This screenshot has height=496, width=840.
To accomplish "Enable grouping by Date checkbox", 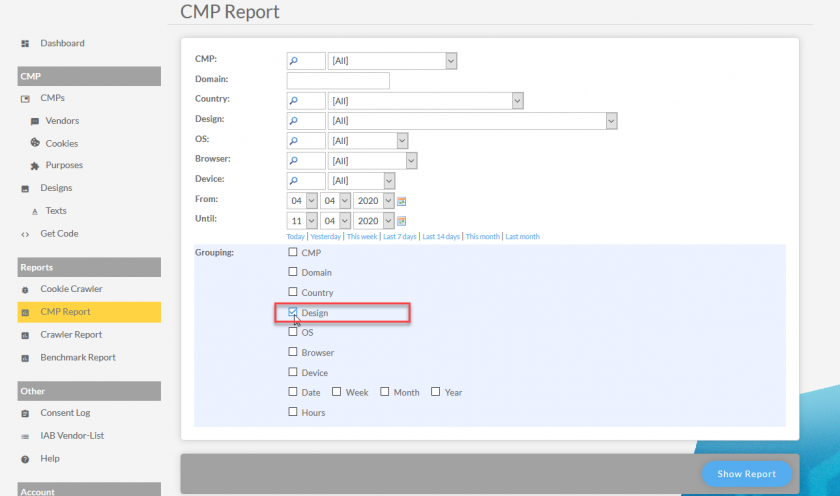I will point(292,392).
